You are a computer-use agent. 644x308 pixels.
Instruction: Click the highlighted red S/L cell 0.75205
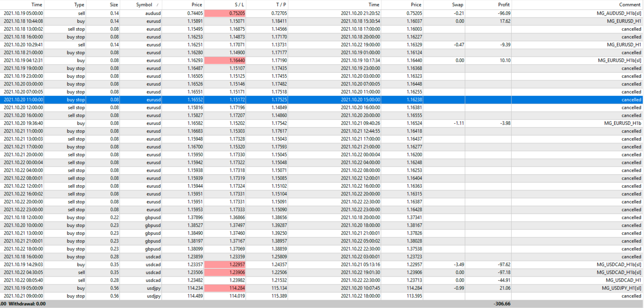tap(225, 13)
